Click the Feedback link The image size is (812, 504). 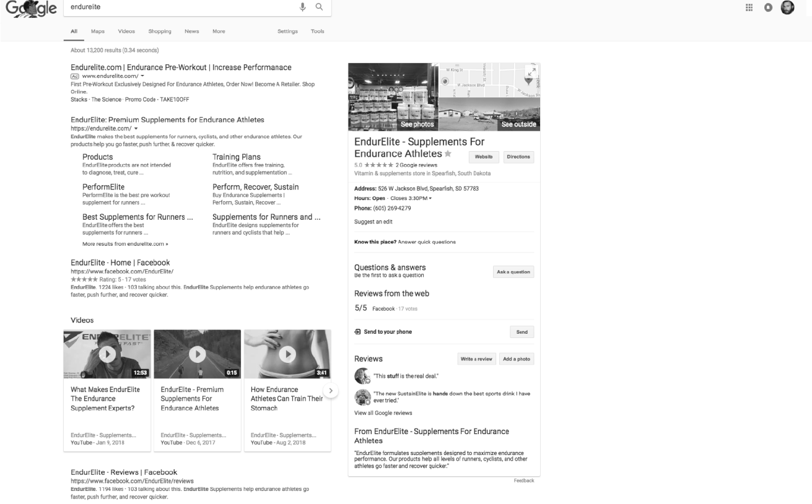pyautogui.click(x=523, y=480)
